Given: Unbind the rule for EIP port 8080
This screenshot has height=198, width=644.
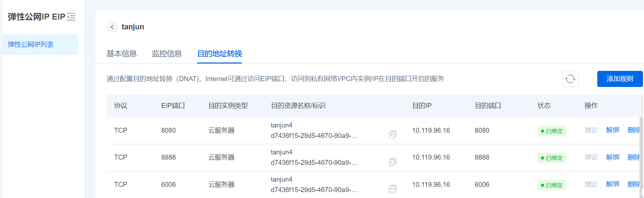Looking at the screenshot, I should pyautogui.click(x=612, y=130).
